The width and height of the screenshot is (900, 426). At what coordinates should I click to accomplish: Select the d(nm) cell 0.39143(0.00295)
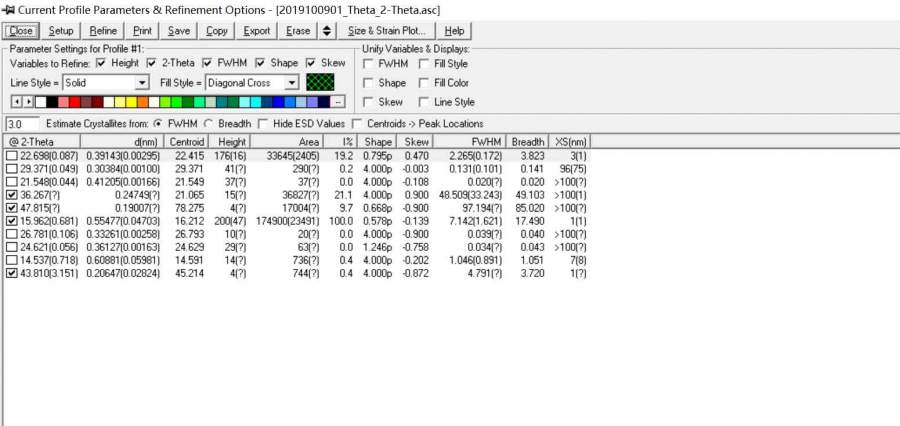click(x=123, y=156)
